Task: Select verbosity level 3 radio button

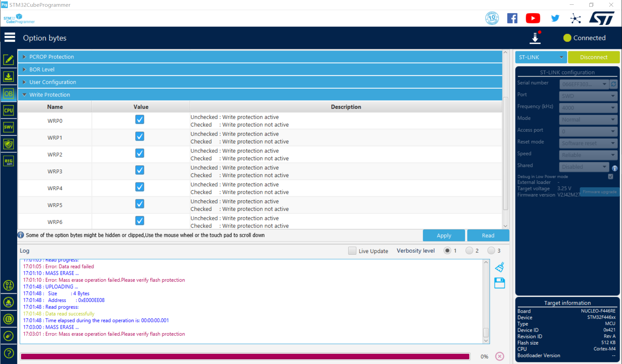Action: (491, 251)
